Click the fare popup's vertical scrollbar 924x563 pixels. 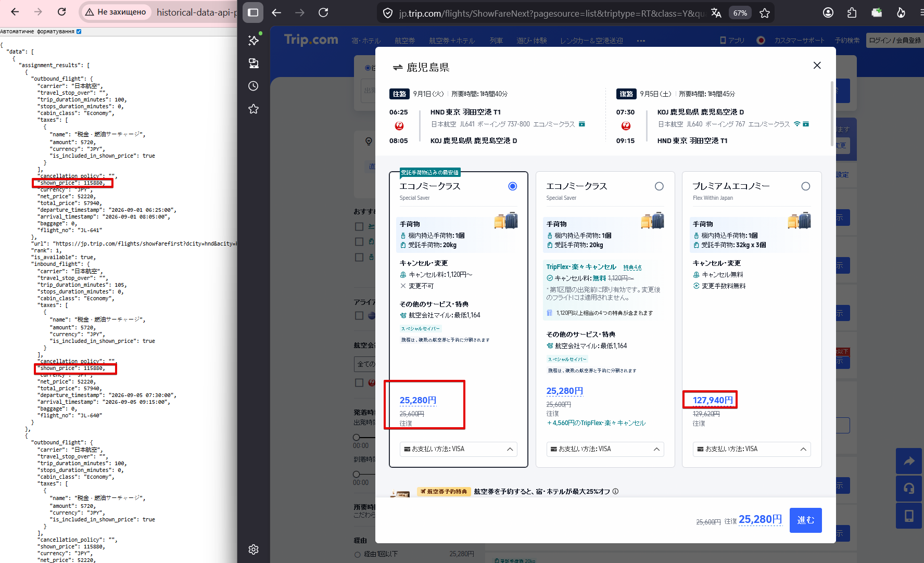832,113
